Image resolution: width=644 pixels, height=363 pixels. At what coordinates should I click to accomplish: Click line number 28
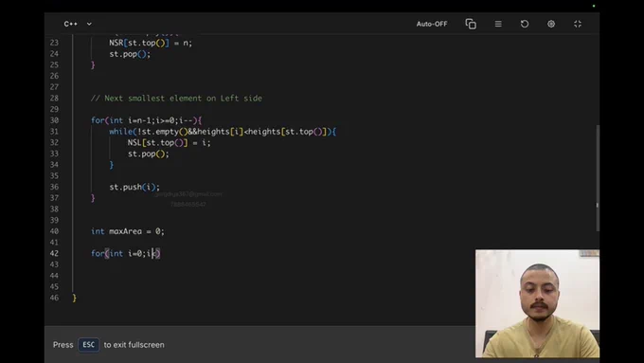[54, 99]
